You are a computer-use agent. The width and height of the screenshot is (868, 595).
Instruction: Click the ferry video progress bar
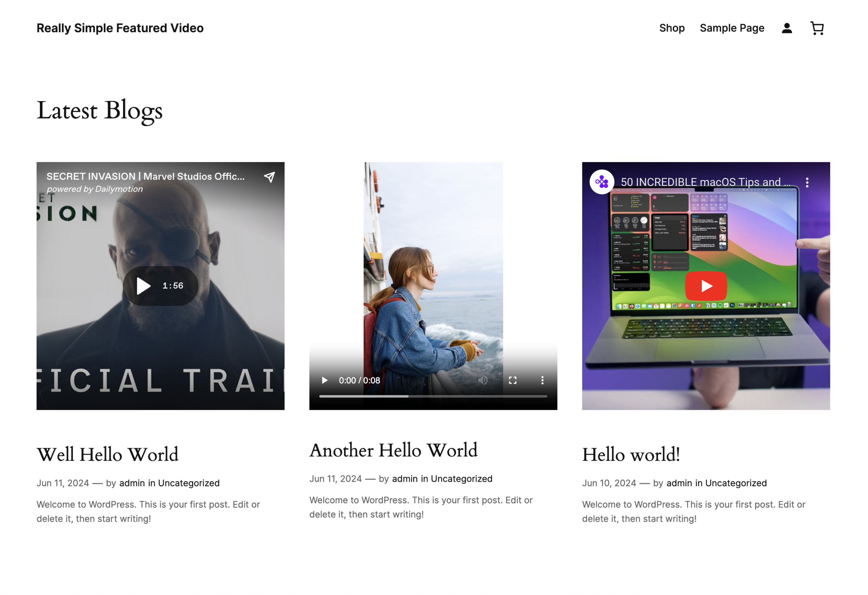click(x=433, y=396)
